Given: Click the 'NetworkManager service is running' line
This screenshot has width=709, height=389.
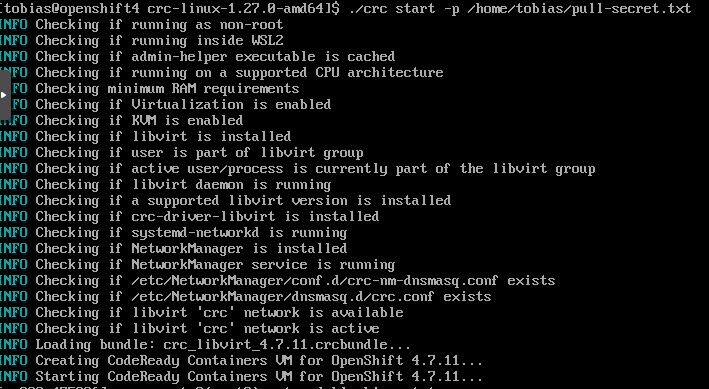Looking at the screenshot, I should click(197, 265).
